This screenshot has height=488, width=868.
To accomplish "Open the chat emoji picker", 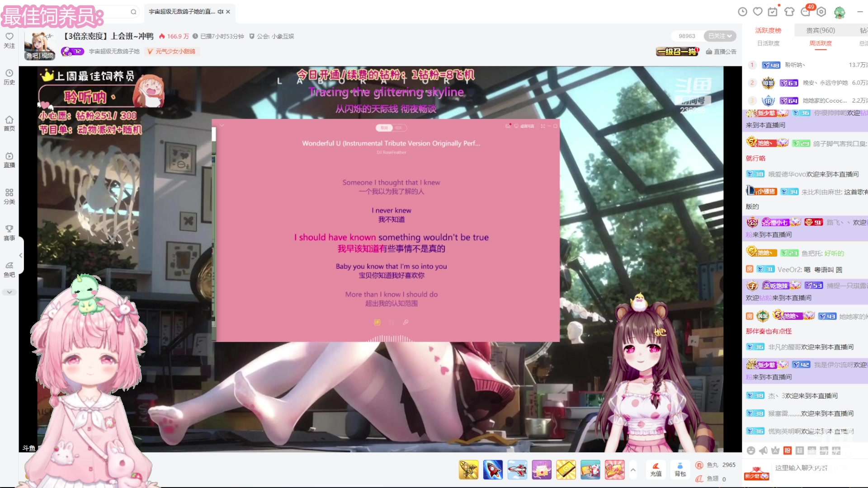I will pyautogui.click(x=751, y=450).
